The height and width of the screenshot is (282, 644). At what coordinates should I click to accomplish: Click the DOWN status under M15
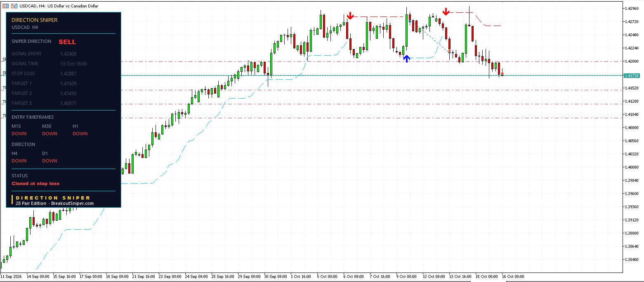click(x=19, y=134)
